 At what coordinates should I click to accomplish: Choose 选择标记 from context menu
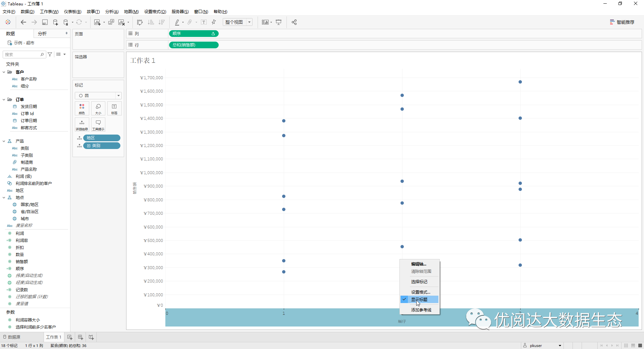420,282
